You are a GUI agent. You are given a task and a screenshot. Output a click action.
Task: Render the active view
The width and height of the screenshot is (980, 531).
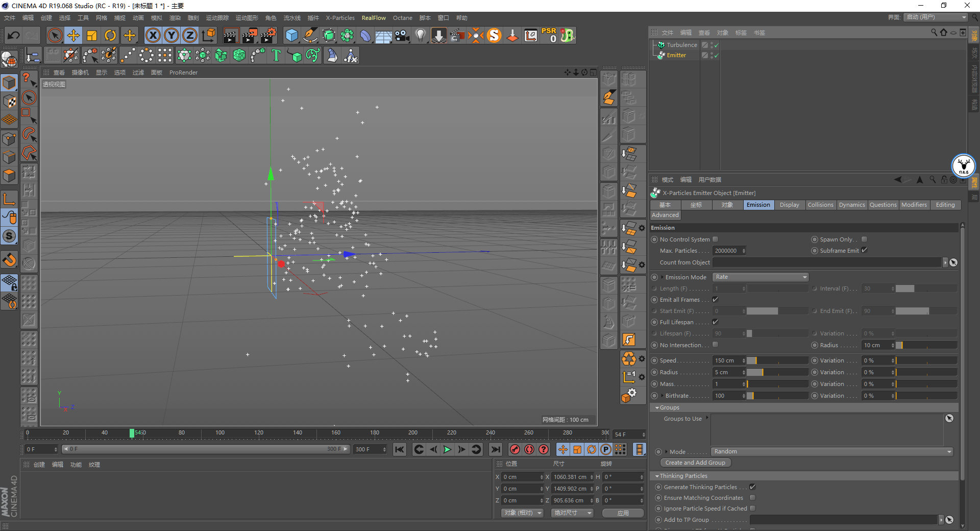[231, 35]
